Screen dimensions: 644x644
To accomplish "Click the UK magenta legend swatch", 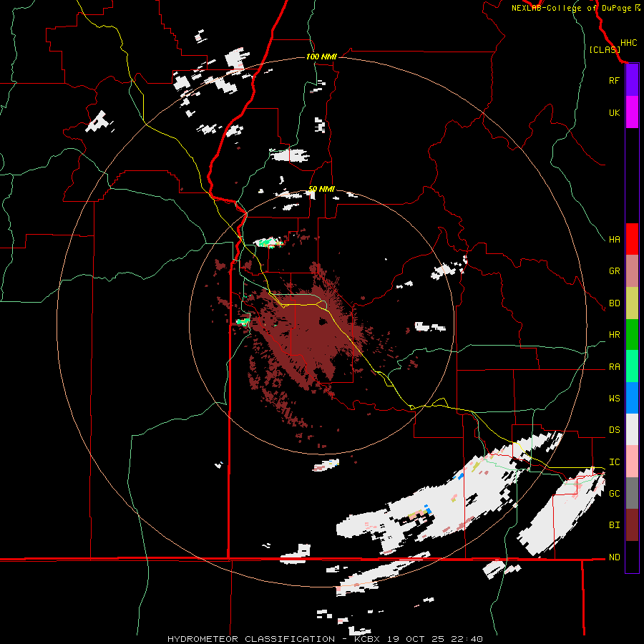I will coord(632,112).
